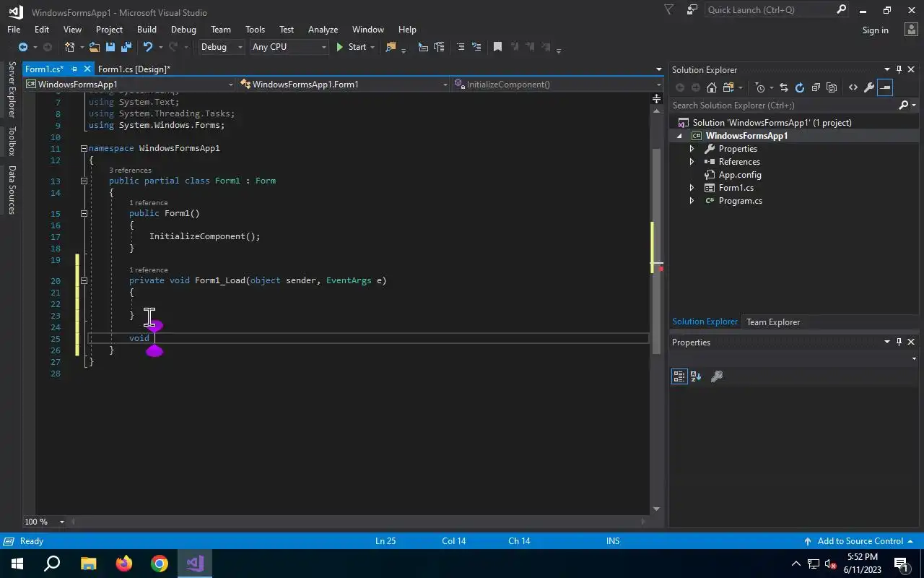Toggle the pin on Solution Explorer panel

(x=899, y=69)
